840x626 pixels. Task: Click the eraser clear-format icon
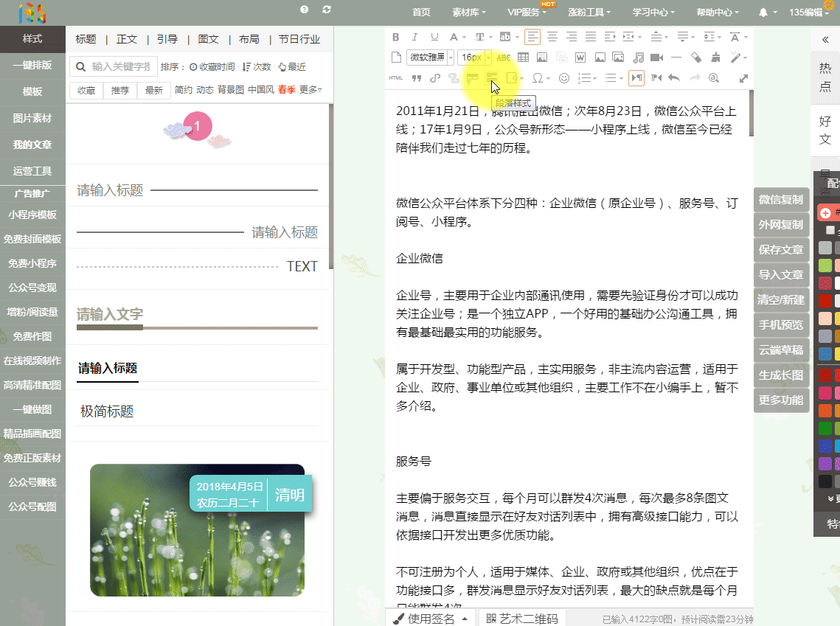coord(696,58)
